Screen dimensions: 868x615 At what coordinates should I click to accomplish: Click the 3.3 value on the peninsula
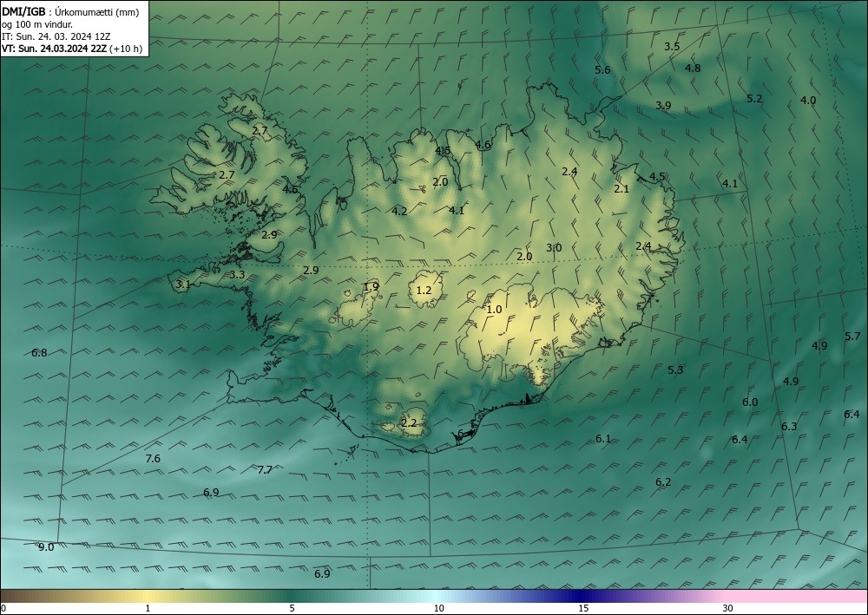[238, 274]
